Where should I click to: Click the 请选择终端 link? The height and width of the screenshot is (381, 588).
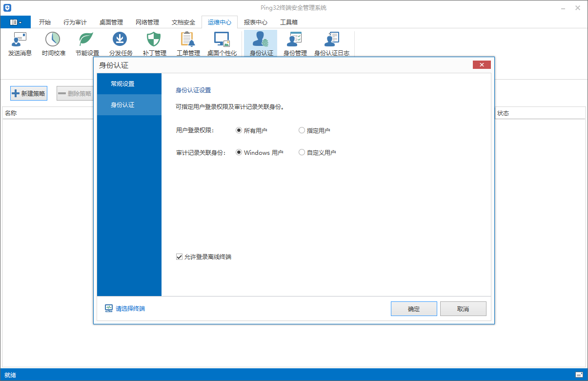click(130, 309)
